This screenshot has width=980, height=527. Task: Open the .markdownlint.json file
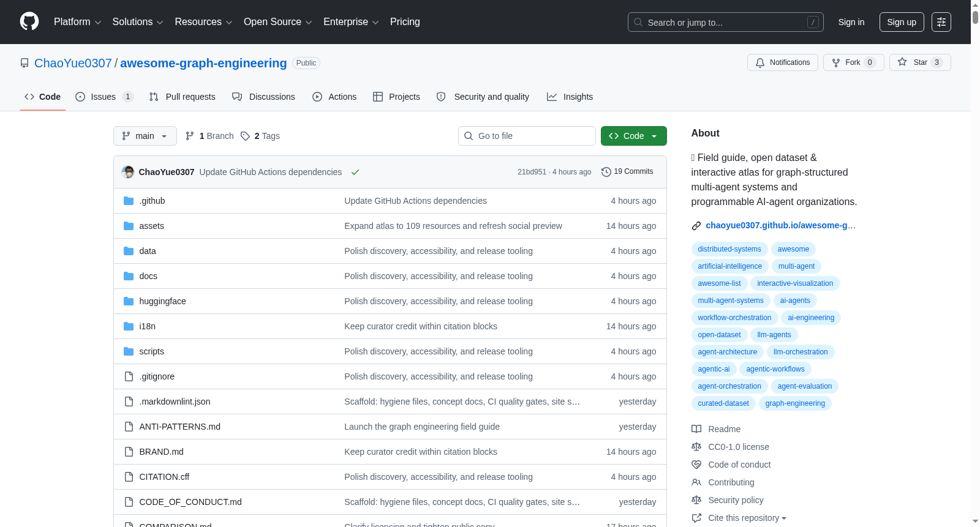(x=175, y=402)
